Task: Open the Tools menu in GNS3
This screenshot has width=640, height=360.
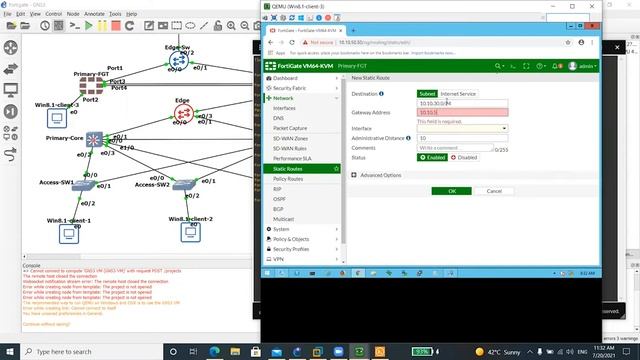Action: (115, 14)
